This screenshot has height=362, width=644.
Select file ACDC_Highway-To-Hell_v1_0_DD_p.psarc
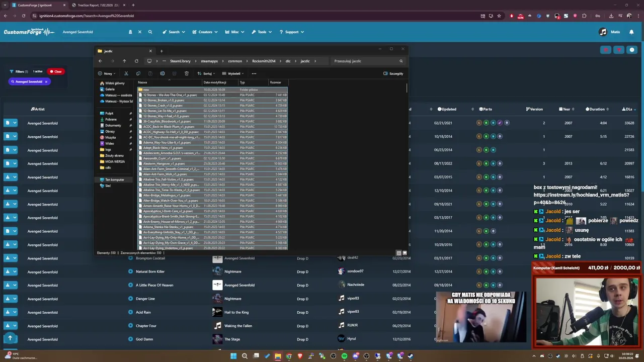213,132
